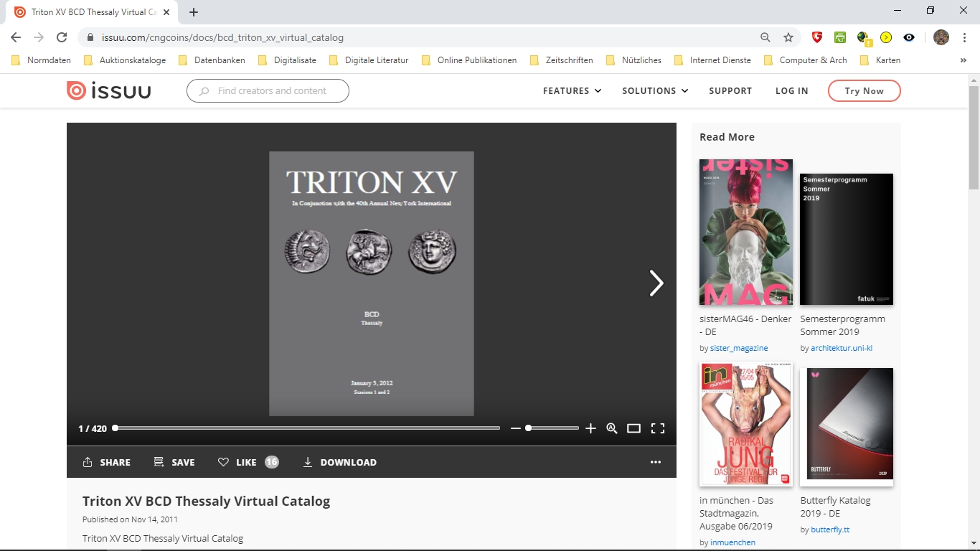This screenshot has width=980, height=551.
Task: Click the Find creators and content field
Action: click(x=271, y=90)
